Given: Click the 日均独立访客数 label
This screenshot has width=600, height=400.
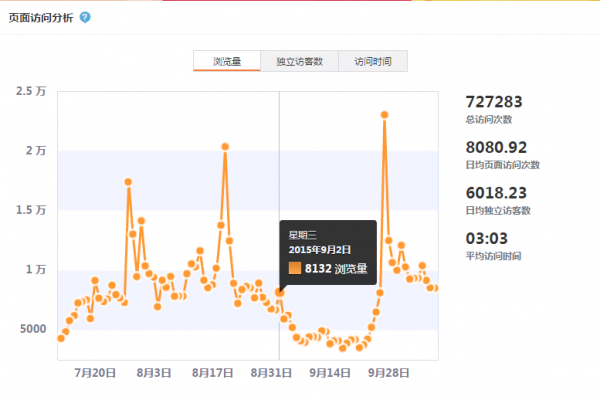Looking at the screenshot, I should [498, 211].
